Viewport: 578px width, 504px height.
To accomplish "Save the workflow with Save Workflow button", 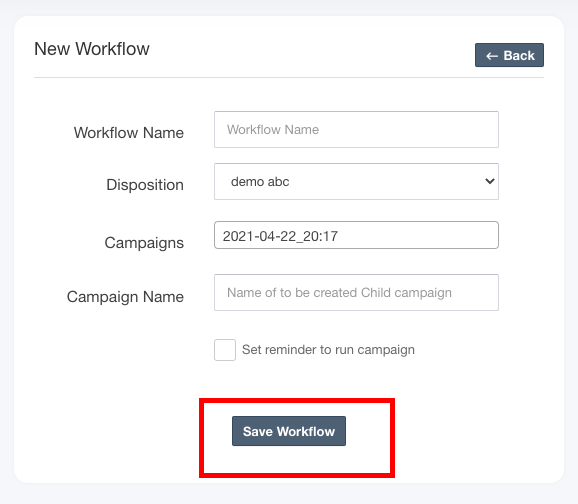I will (x=289, y=431).
